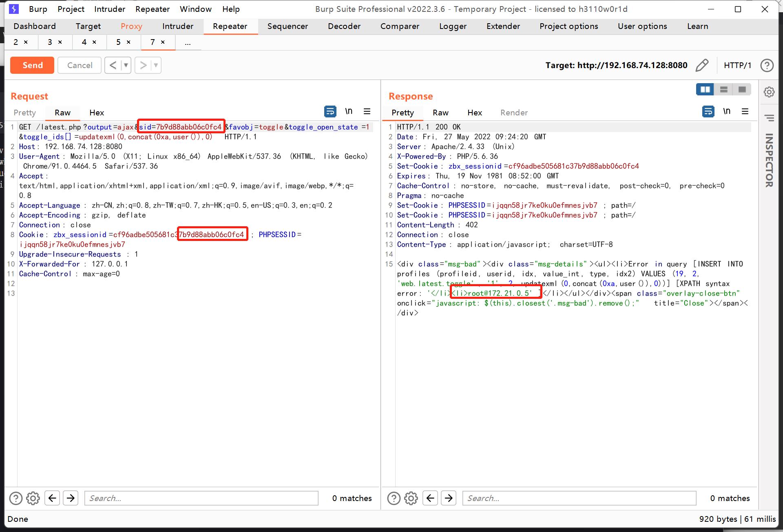Image resolution: width=783 pixels, height=532 pixels.
Task: Click the Target URL label
Action: click(616, 65)
